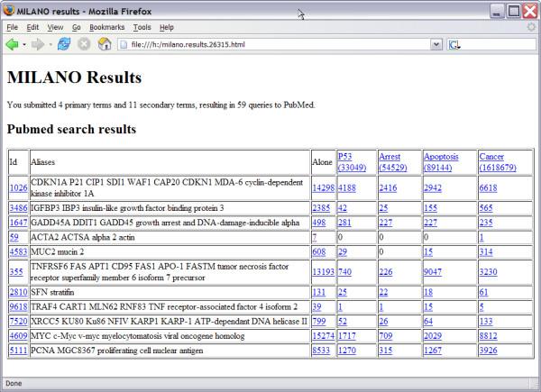Open the Edit menu
Image resolution: width=541 pixels, height=392 pixels.
32,27
